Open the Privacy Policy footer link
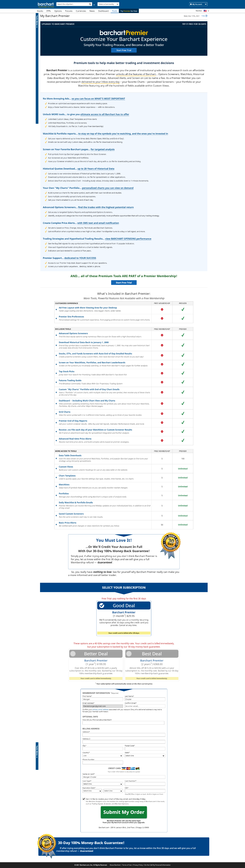 pos(138,865)
